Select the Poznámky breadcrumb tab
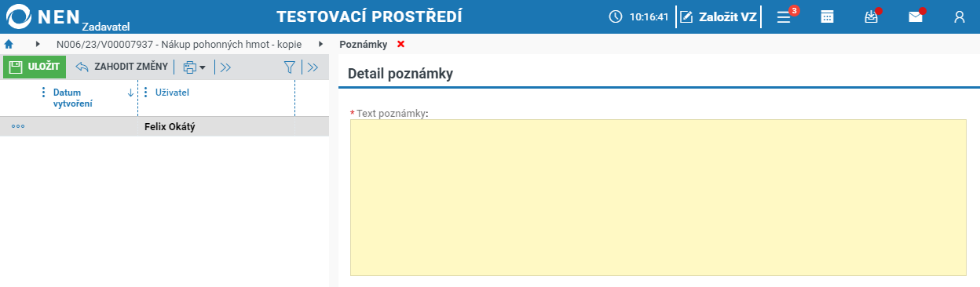 363,44
